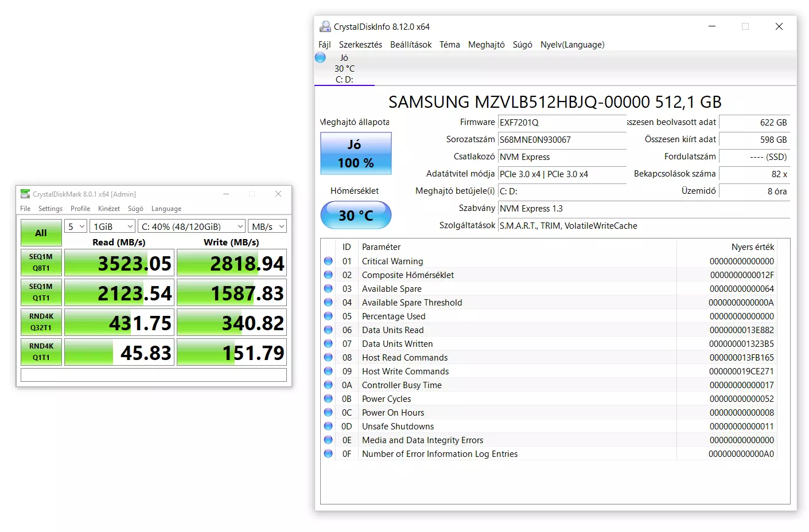Click status orb for Number of Error Information Log Entries
The width and height of the screenshot is (809, 532).
click(x=328, y=453)
